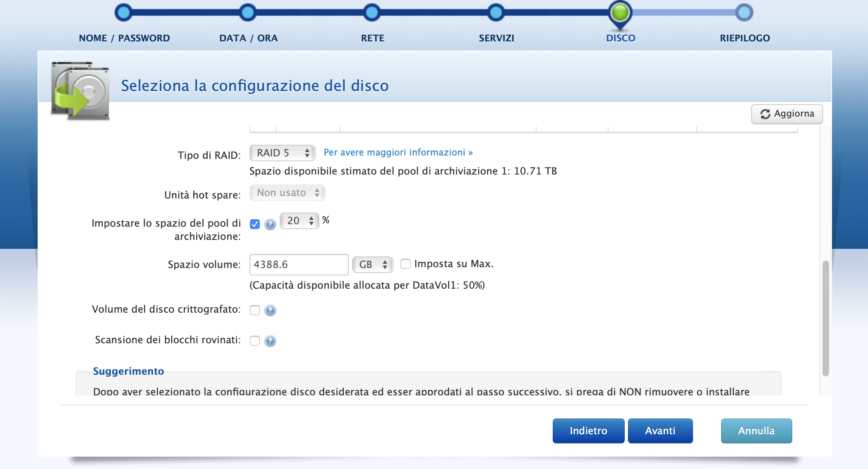Click help icon for bad block scan

coord(270,341)
